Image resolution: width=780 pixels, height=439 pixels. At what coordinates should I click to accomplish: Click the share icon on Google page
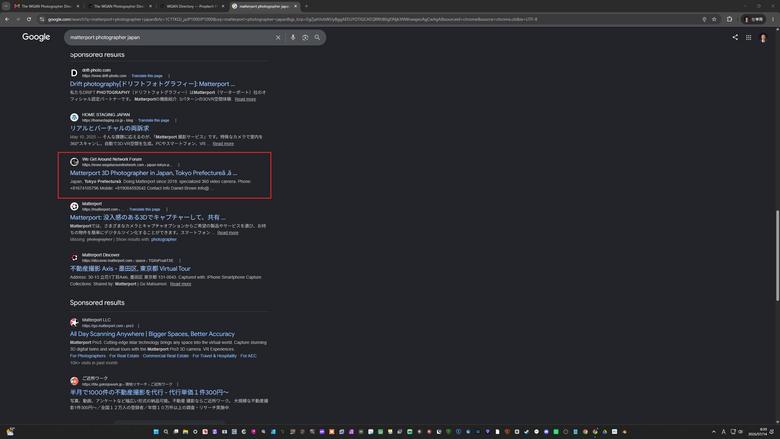735,37
